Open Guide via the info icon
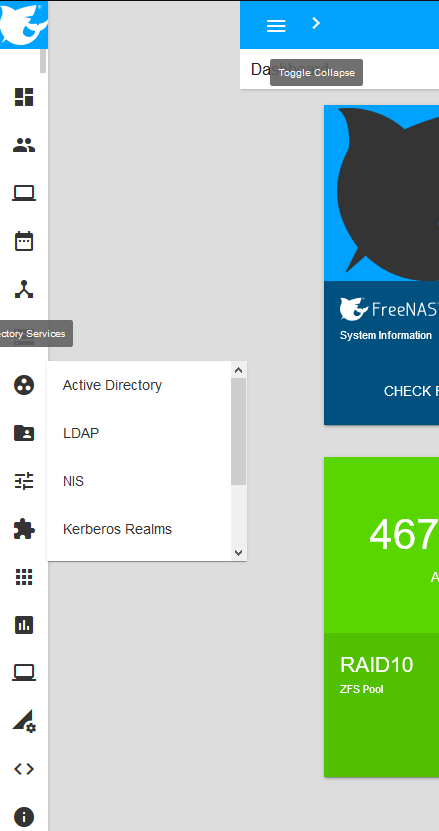 24,817
